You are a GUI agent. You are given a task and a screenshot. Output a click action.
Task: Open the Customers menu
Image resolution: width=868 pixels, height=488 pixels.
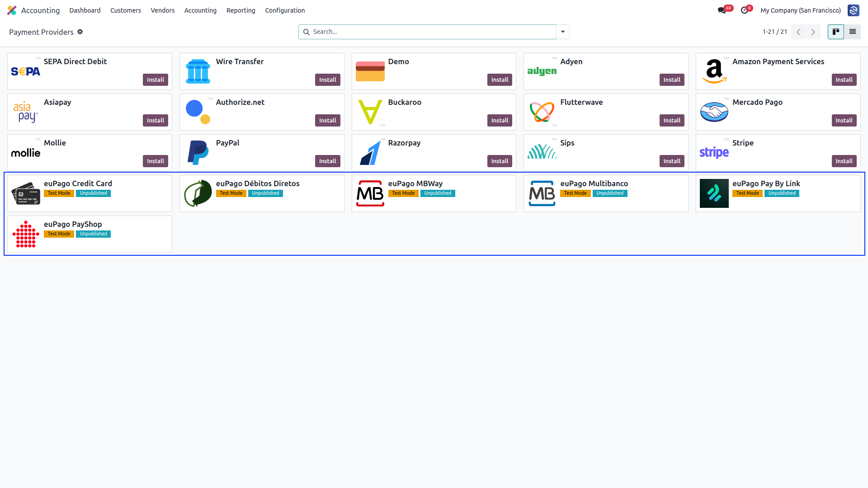(x=126, y=10)
